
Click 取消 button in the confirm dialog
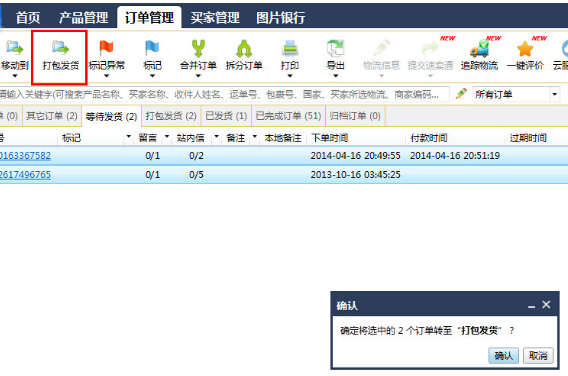tap(538, 356)
